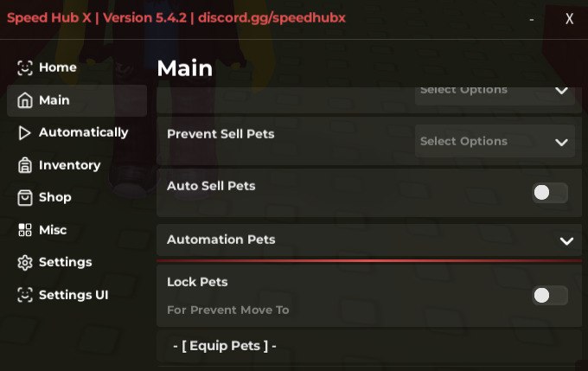Enable the Auto Sell Pets toggle
Image resolution: width=588 pixels, height=371 pixels.
click(549, 193)
